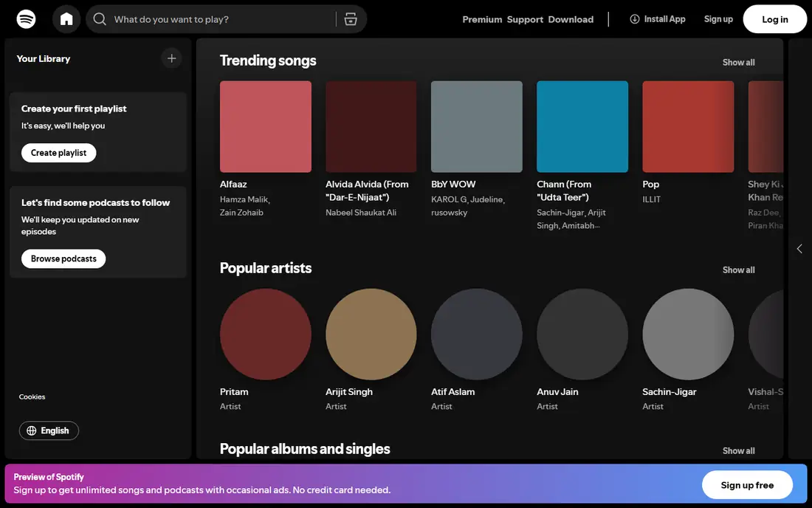
Task: Open the Alvida Alvida song cover
Action: click(x=371, y=126)
